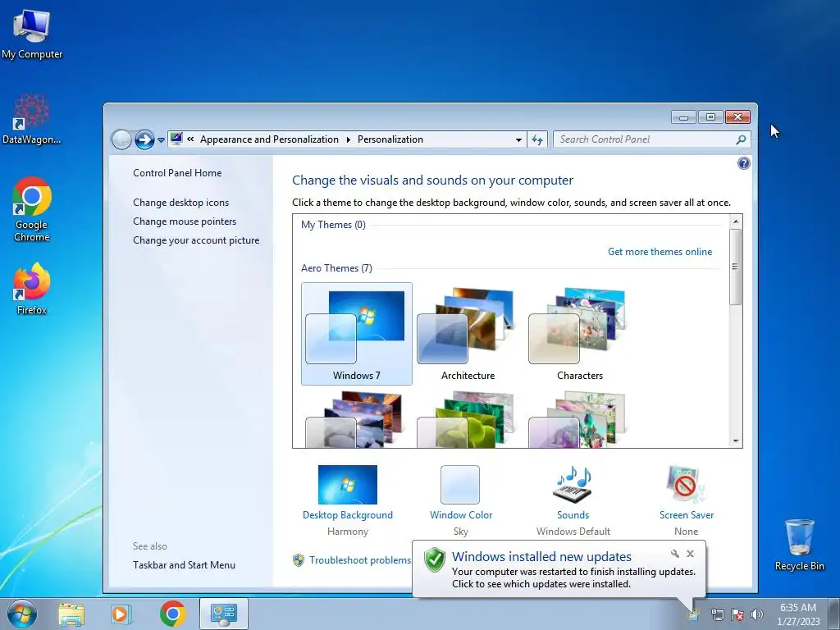This screenshot has width=840, height=630.
Task: Open recent pages dropdown arrow
Action: (x=161, y=140)
